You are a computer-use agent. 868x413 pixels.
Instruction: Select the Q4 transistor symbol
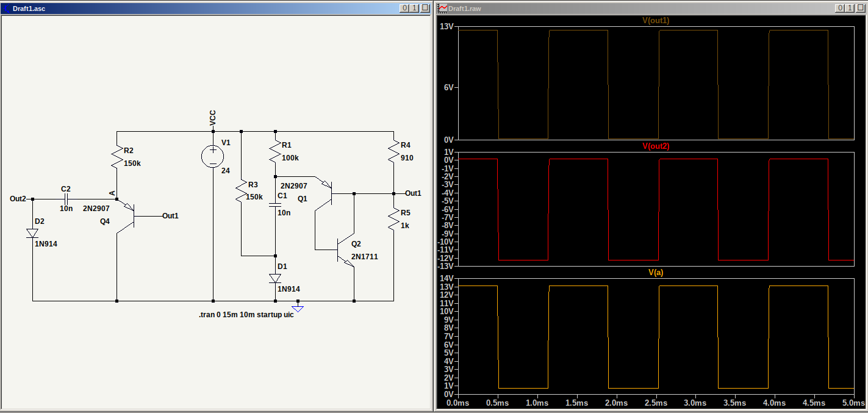click(x=126, y=215)
